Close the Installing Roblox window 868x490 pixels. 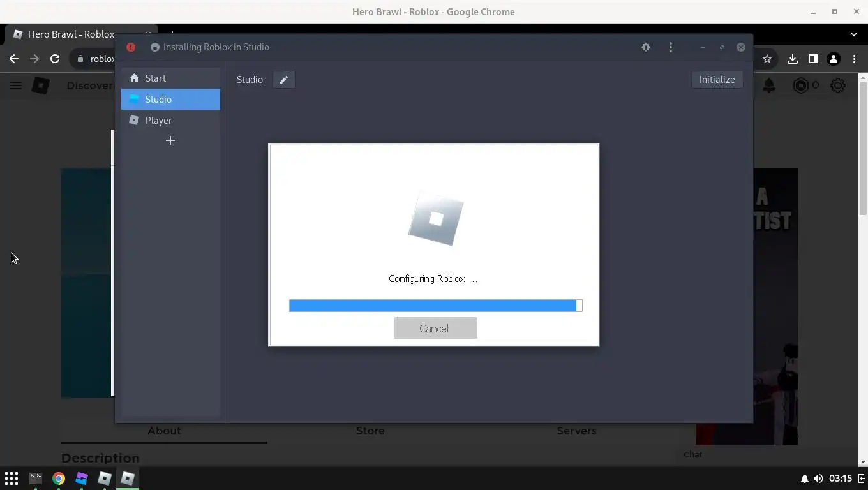pos(740,47)
